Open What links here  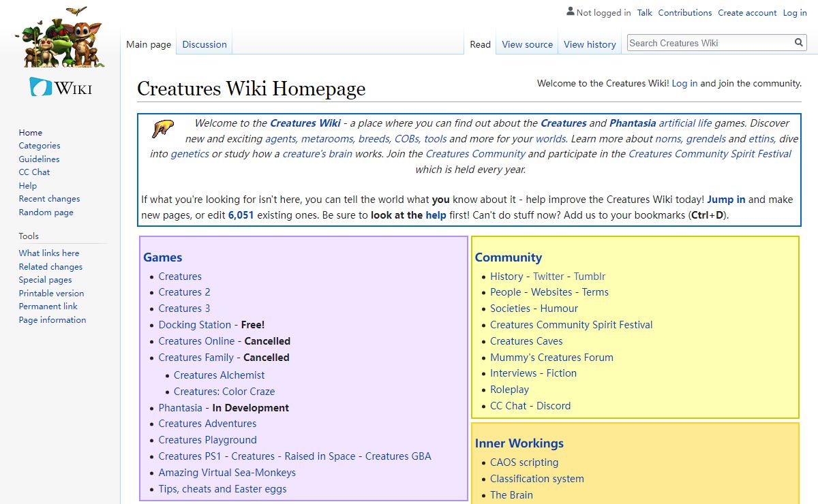pos(49,253)
